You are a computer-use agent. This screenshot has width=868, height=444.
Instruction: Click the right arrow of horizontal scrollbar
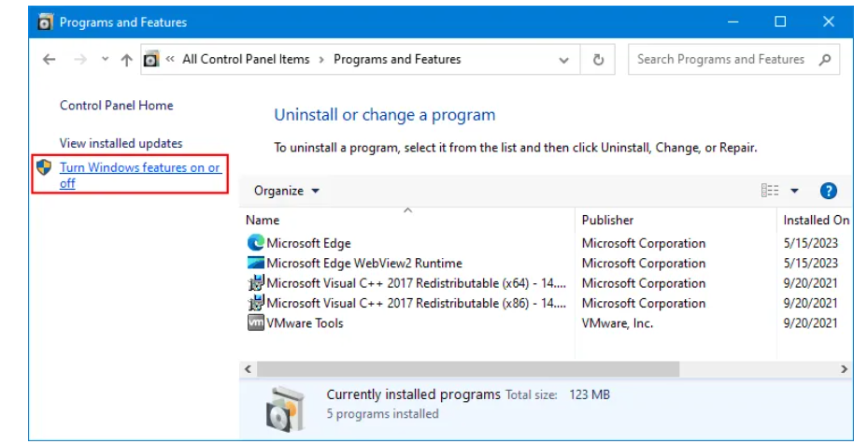[x=845, y=368]
